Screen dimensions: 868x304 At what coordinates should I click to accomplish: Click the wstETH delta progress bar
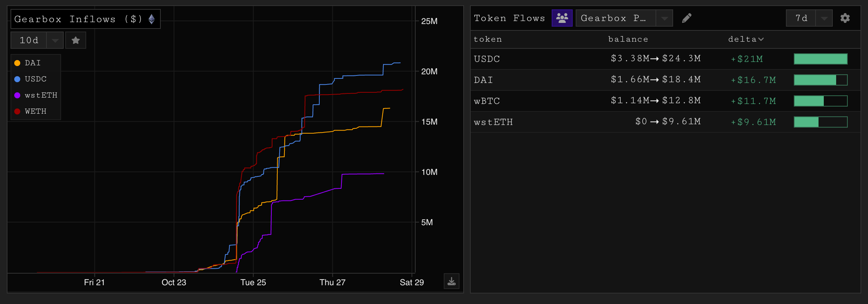(820, 122)
